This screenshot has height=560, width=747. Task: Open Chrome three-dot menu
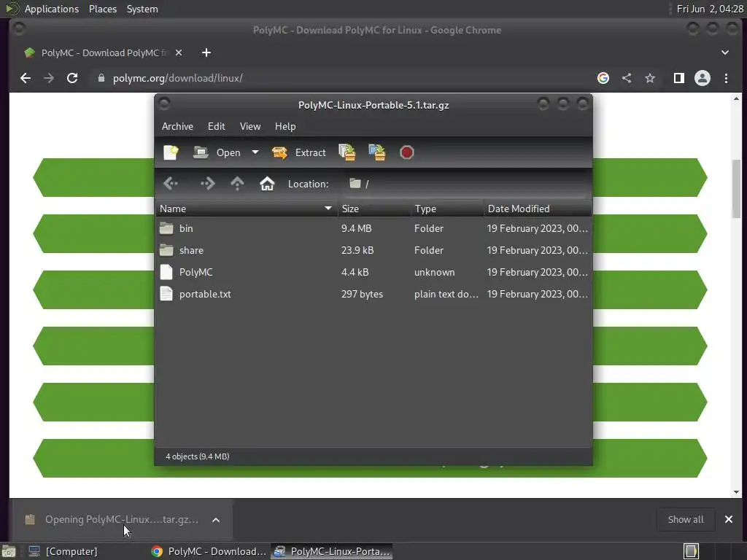coord(726,78)
